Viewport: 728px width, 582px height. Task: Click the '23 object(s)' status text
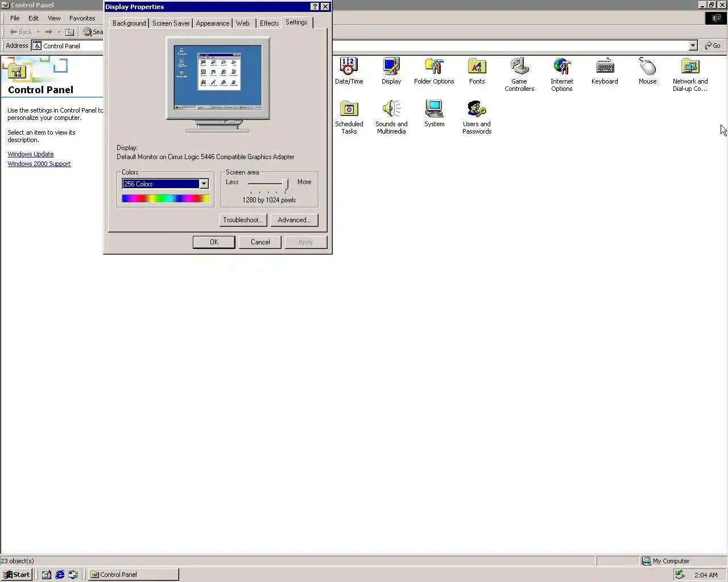coord(17,561)
